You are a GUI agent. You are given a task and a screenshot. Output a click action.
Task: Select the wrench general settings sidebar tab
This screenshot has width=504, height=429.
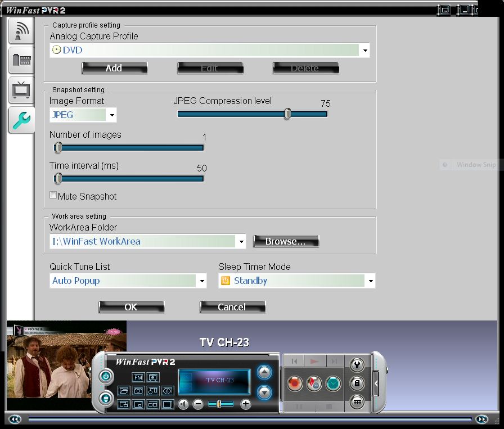[x=21, y=120]
